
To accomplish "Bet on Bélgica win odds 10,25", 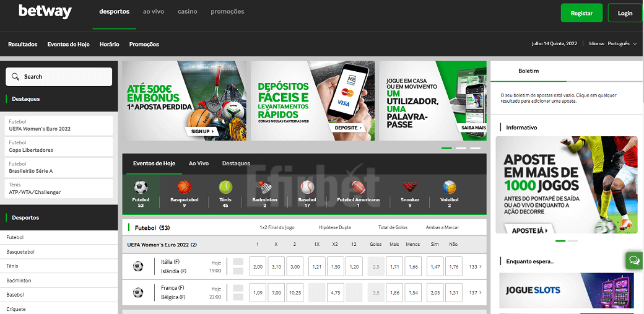I will point(295,293).
